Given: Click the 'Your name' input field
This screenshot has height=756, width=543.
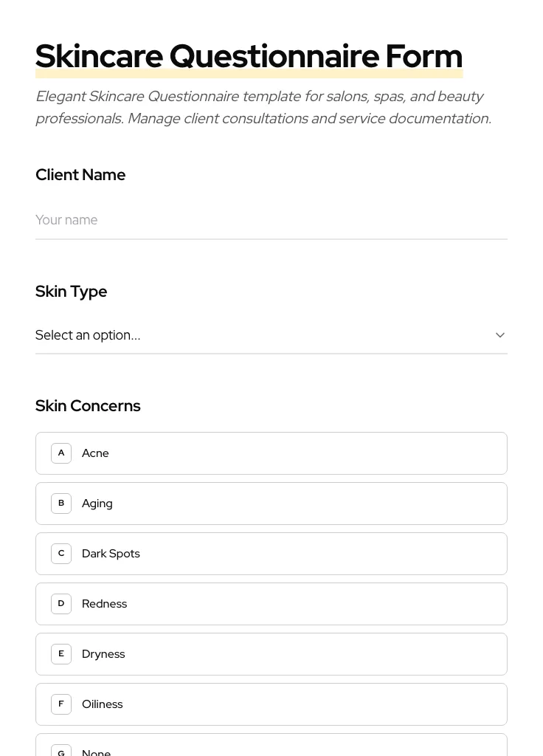Looking at the screenshot, I should pyautogui.click(x=271, y=220).
